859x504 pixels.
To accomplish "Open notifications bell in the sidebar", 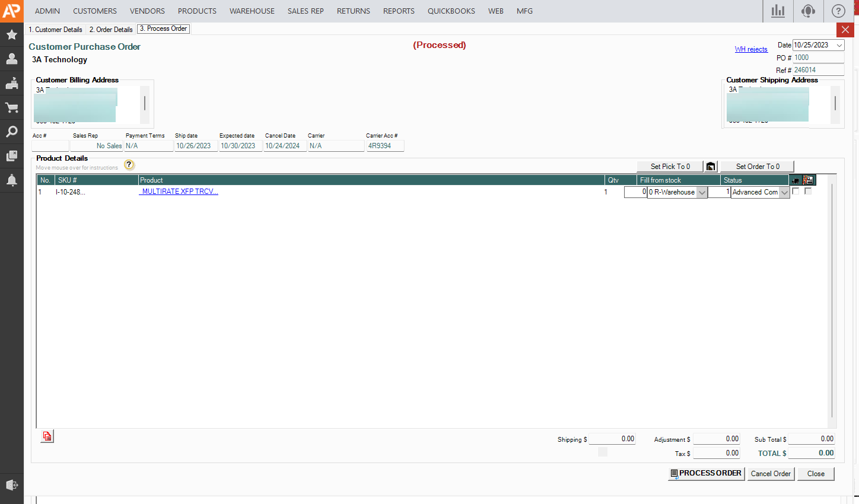I will coord(11,180).
